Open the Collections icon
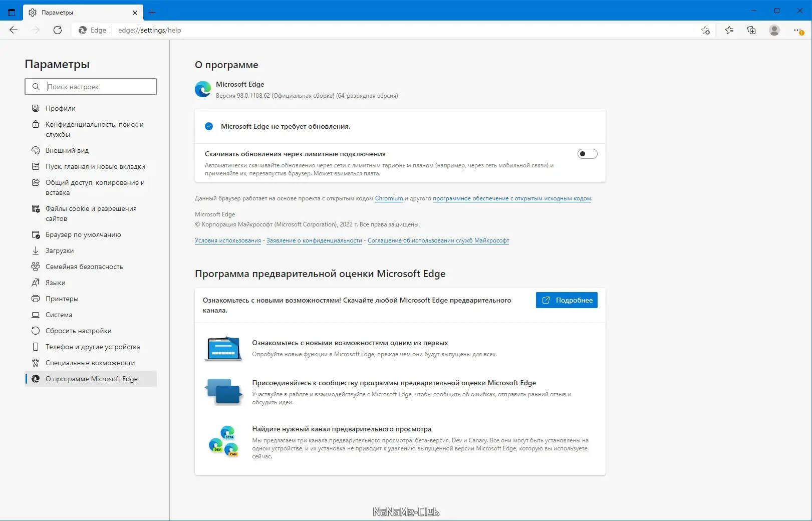This screenshot has height=521, width=812. tap(751, 30)
